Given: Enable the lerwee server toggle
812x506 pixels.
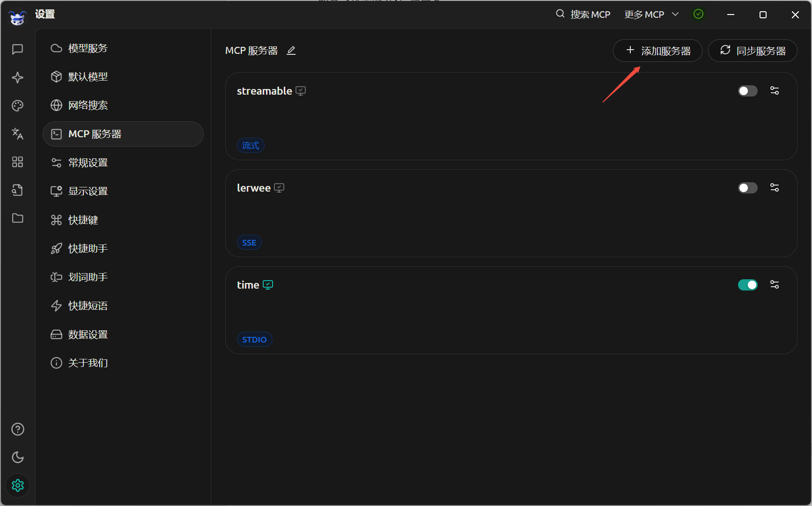Looking at the screenshot, I should point(747,188).
